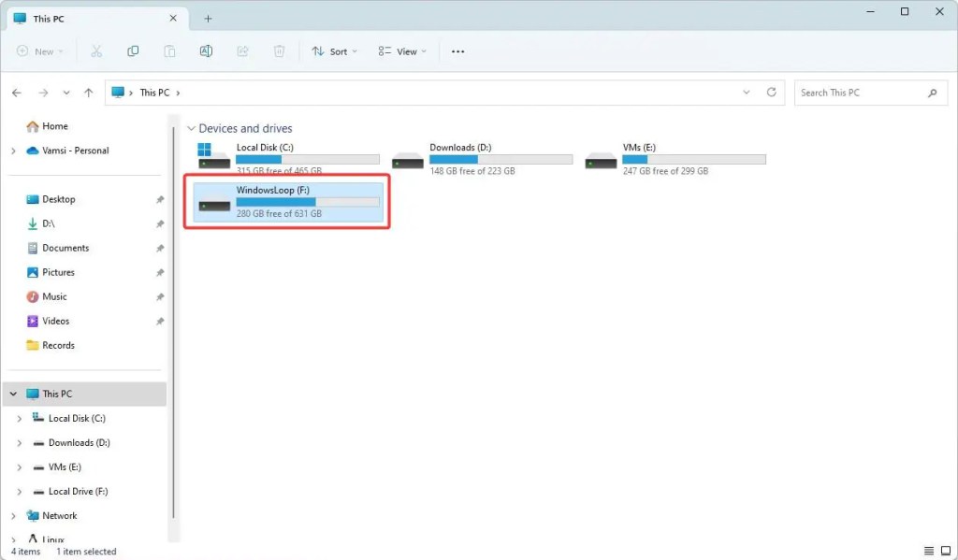This screenshot has width=958, height=560.
Task: Click the Copy icon in toolbar
Action: pos(133,51)
